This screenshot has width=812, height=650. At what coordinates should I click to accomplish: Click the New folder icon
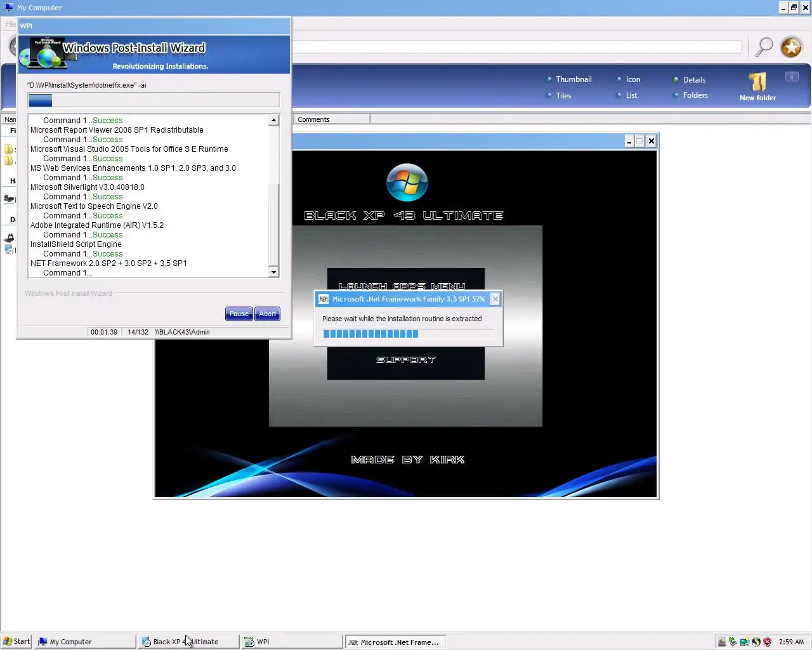[757, 82]
